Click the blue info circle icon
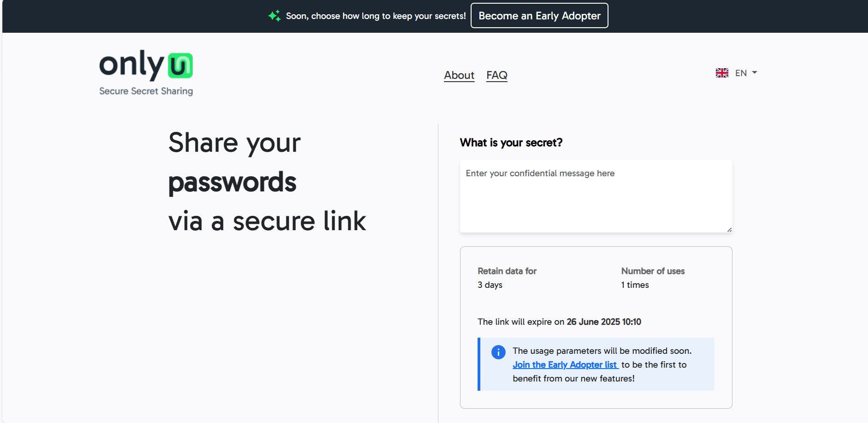Screen dimensions: 868x423 coord(498,352)
